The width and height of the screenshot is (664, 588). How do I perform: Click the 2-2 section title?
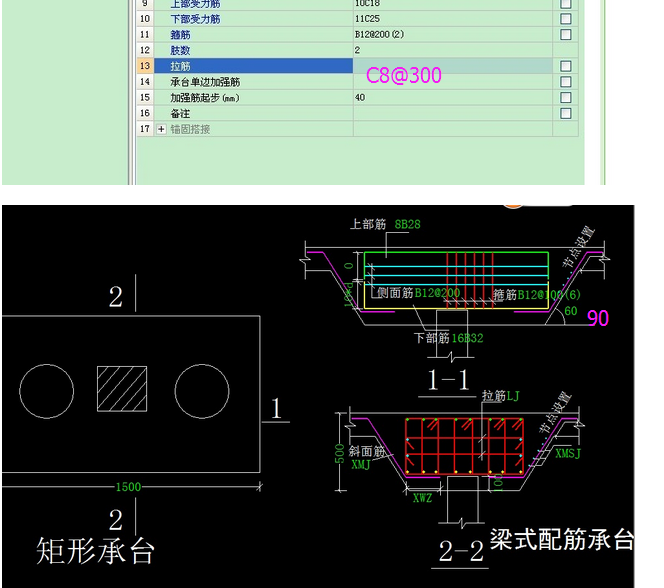tap(461, 551)
